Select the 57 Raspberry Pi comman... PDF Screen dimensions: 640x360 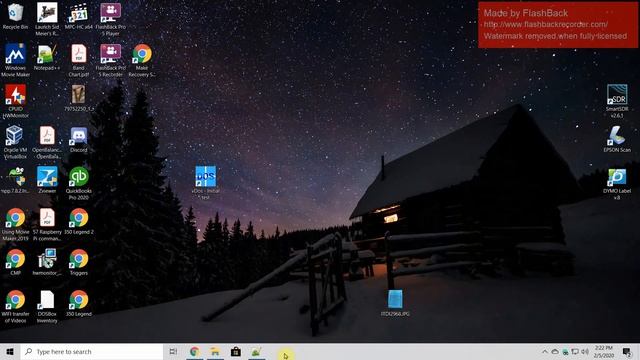point(47,224)
